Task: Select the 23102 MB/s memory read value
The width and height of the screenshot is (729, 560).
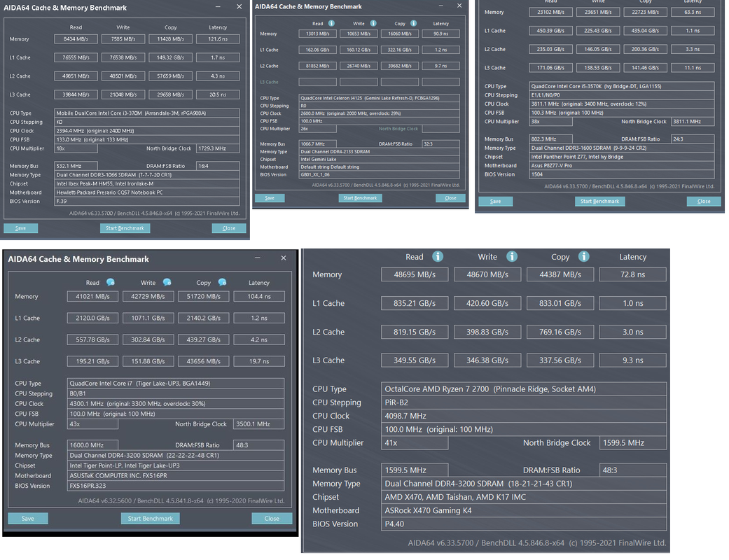Action: tap(551, 12)
